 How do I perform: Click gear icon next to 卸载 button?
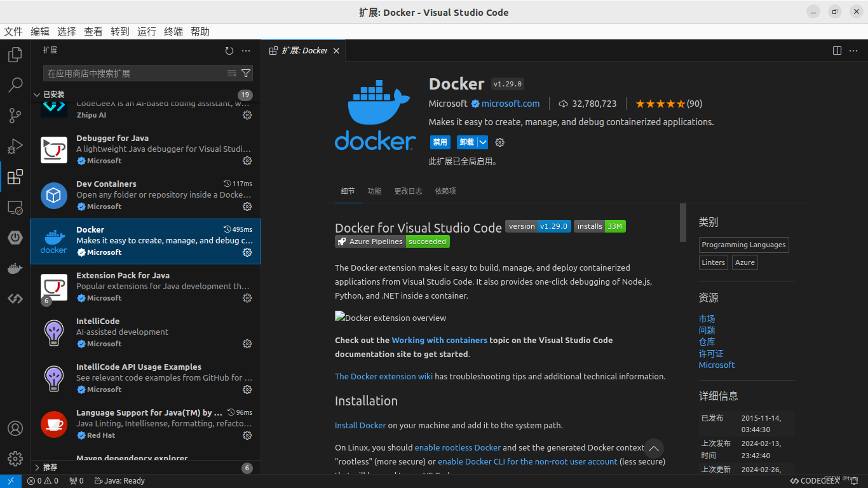click(499, 142)
